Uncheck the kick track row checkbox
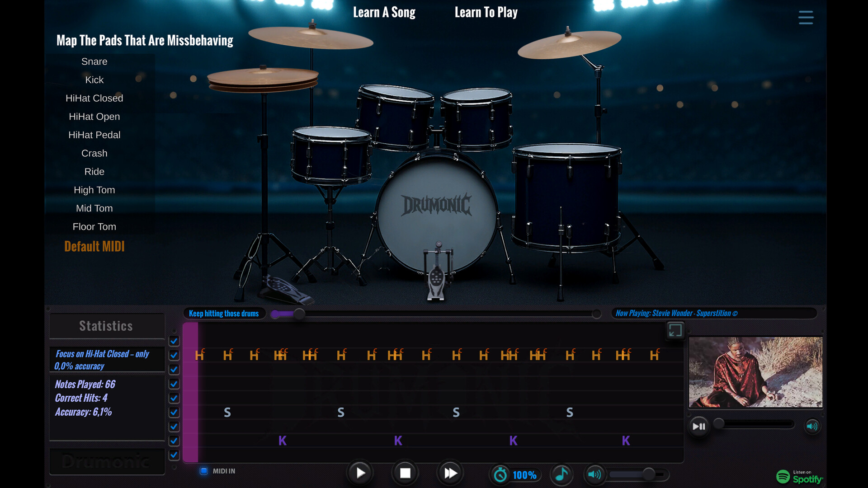868x488 pixels. 174,441
